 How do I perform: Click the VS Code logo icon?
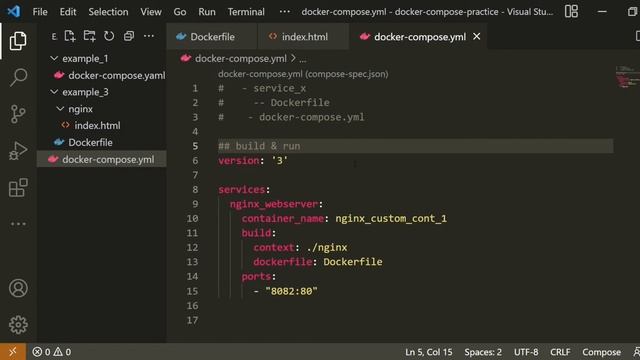[13, 11]
